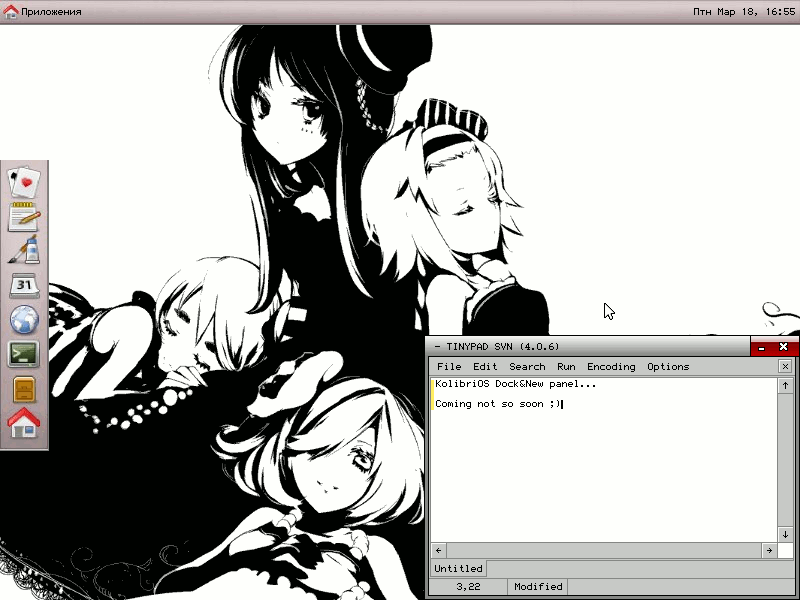This screenshot has height=600, width=800.
Task: Launch the web browser globe icon
Action: (24, 320)
